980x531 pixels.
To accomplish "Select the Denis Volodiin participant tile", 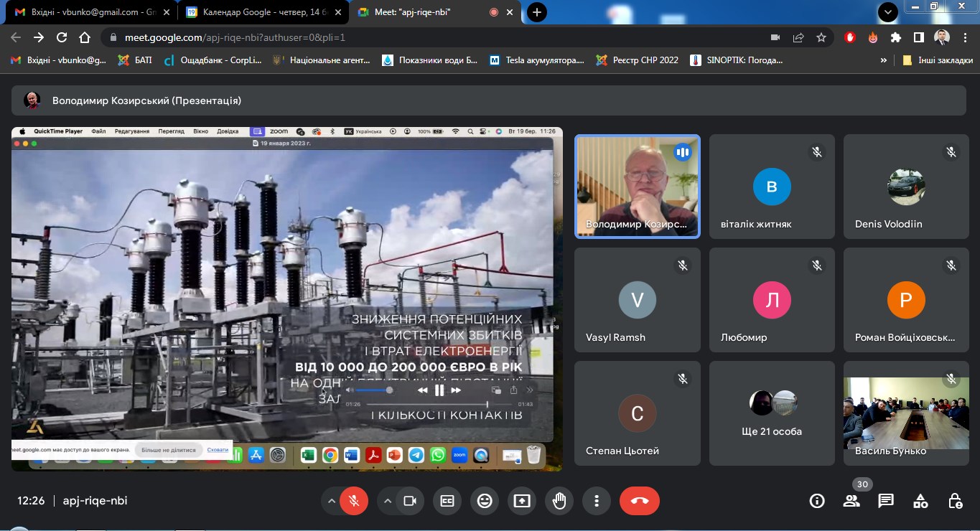I will coord(906,187).
